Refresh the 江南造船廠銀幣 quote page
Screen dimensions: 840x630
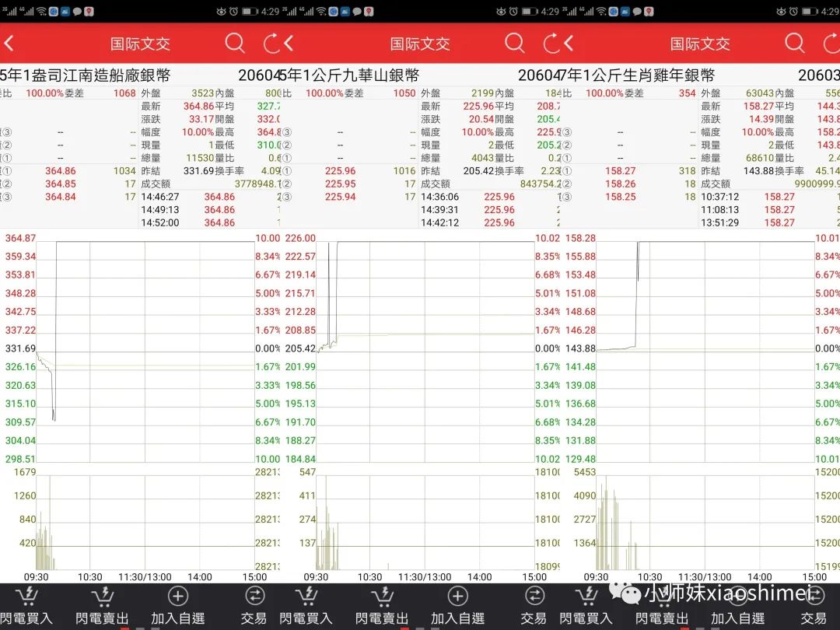point(271,43)
